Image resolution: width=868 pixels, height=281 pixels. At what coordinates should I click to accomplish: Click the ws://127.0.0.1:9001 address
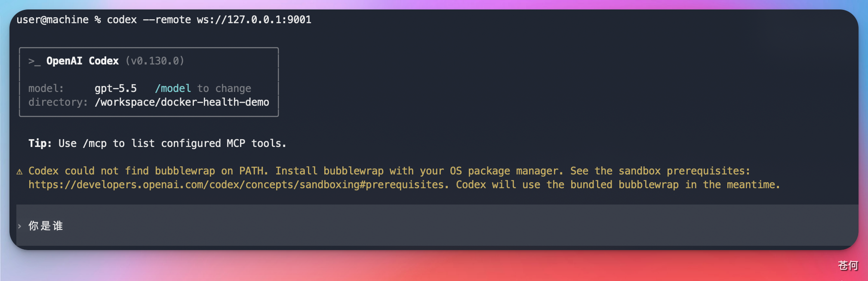(x=254, y=20)
